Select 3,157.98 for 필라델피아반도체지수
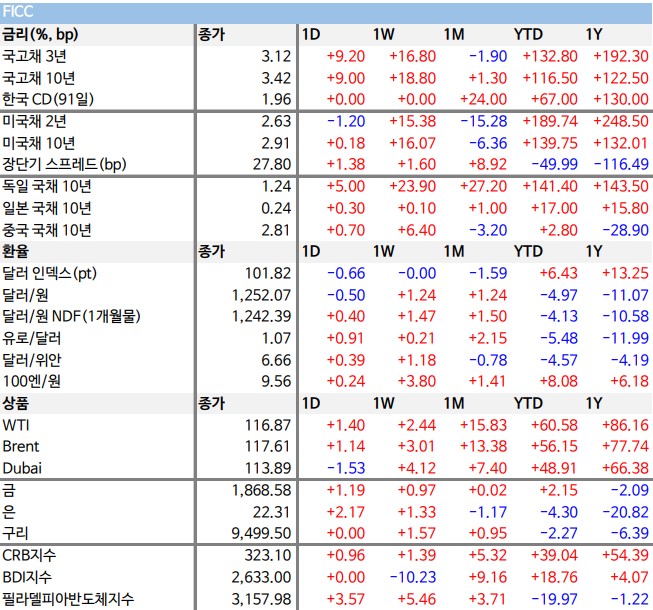653x610 pixels. (x=261, y=599)
